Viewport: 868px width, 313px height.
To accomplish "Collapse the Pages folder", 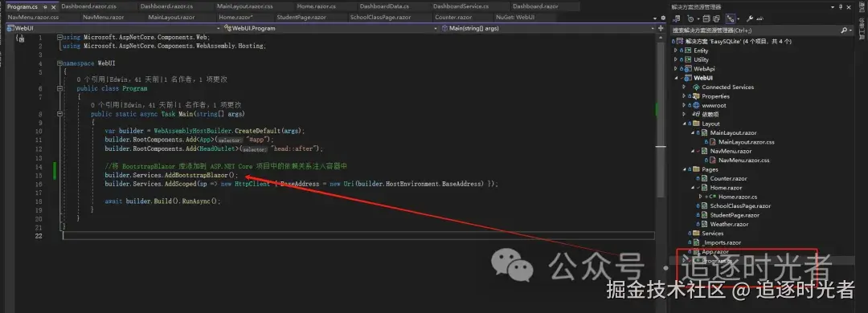I will tap(684, 170).
